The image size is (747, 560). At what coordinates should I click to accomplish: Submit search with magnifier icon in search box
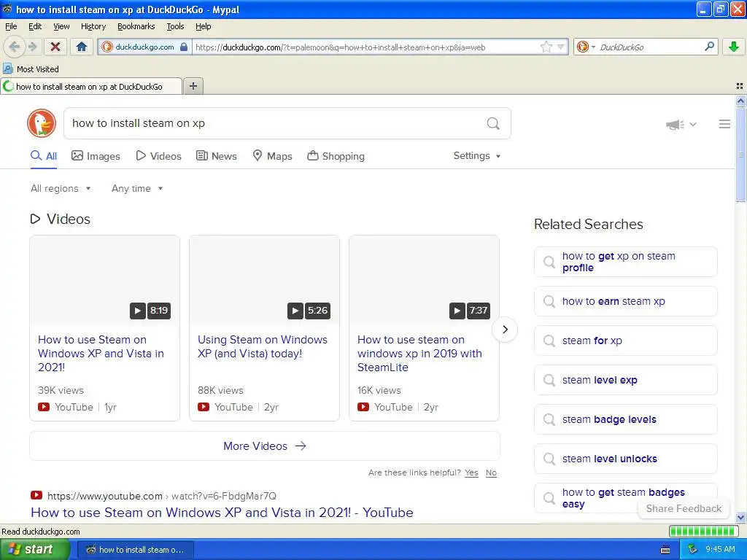click(493, 123)
